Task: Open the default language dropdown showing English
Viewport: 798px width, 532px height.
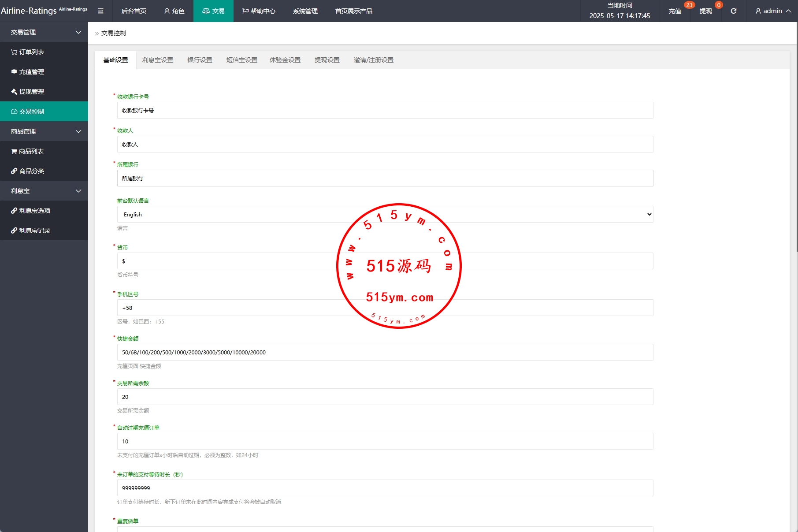Action: coord(385,214)
